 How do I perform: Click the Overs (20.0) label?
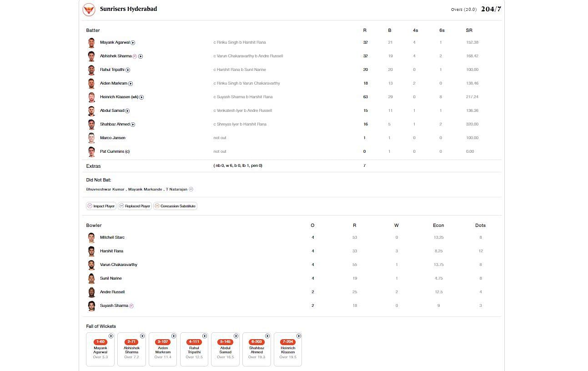(464, 10)
